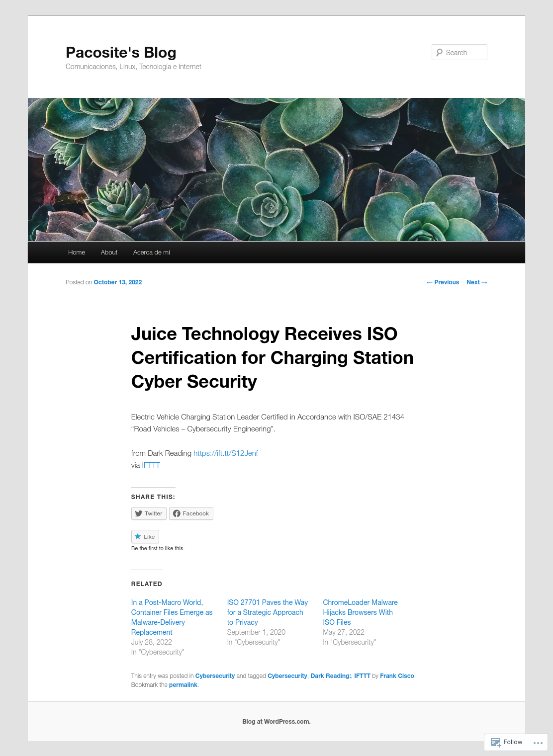Click the Facebook logo icon
553x756 pixels.
tap(177, 513)
